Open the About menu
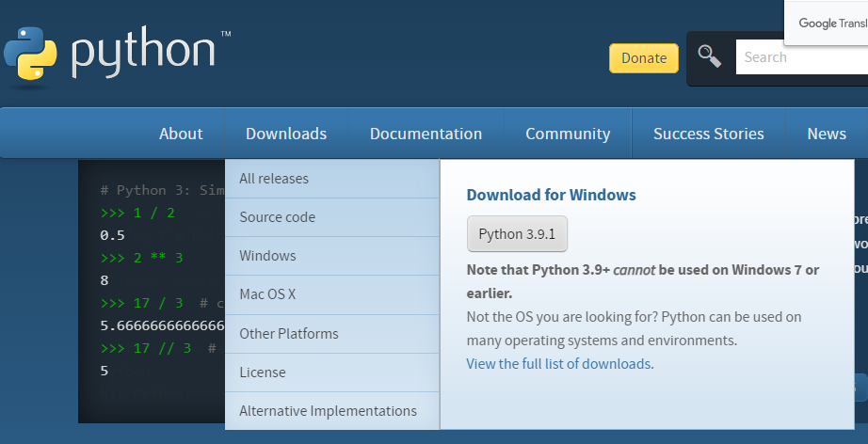The width and height of the screenshot is (868, 444). coord(181,134)
